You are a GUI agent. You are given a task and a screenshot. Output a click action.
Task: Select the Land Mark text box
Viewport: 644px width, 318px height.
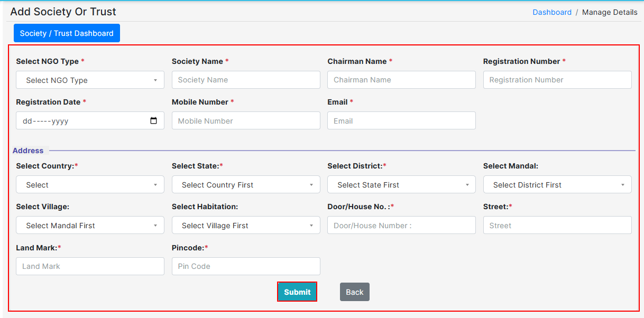(x=90, y=266)
